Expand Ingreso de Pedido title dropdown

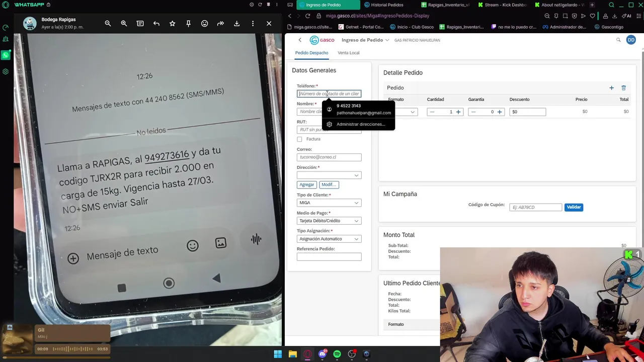point(387,40)
